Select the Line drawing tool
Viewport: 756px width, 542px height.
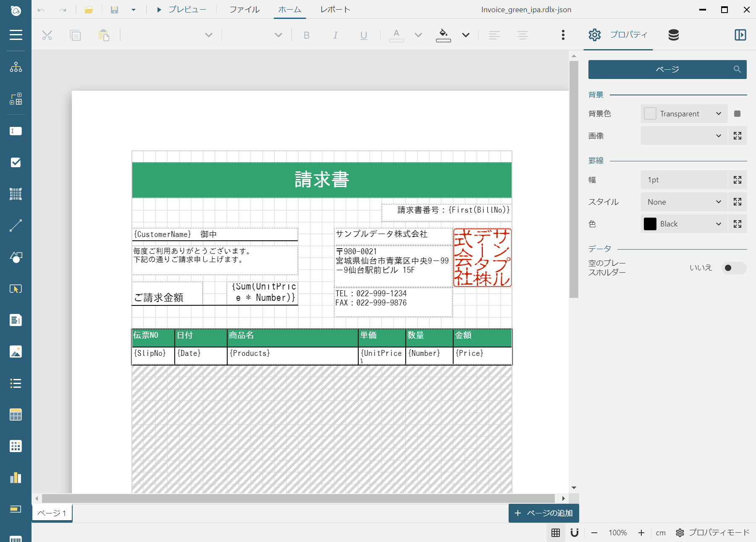[x=16, y=226]
